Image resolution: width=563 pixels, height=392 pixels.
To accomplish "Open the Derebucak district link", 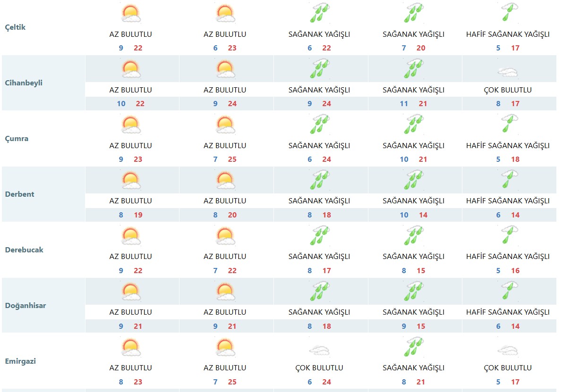I will (x=24, y=250).
